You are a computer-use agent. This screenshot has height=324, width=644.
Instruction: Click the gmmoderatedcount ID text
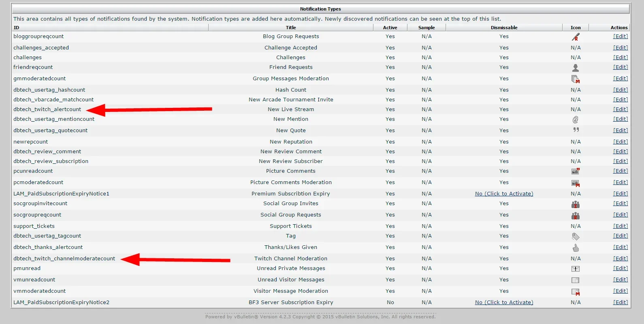(39, 78)
